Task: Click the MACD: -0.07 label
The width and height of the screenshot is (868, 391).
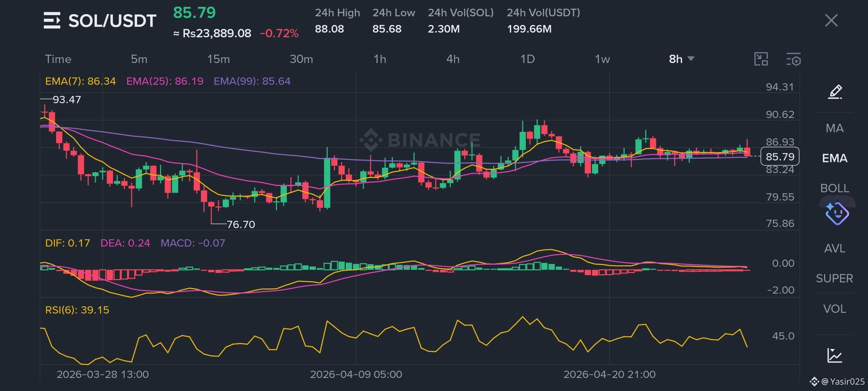Action: click(x=193, y=243)
